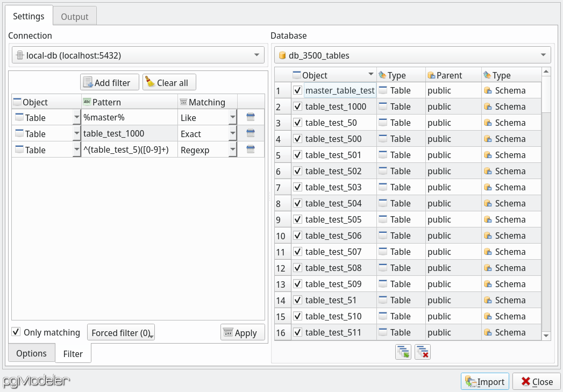The width and height of the screenshot is (563, 392).
Task: Uncheck table_test_500 checkbox
Action: 298,139
